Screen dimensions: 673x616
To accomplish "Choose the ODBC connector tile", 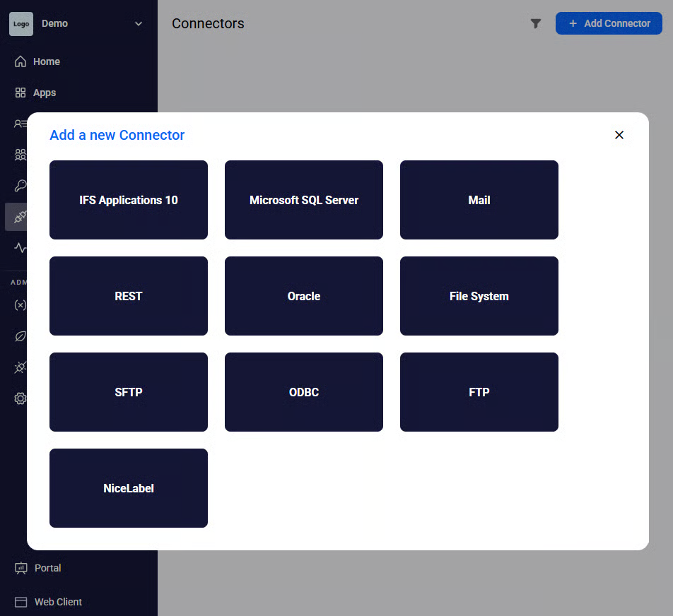I will pos(304,392).
